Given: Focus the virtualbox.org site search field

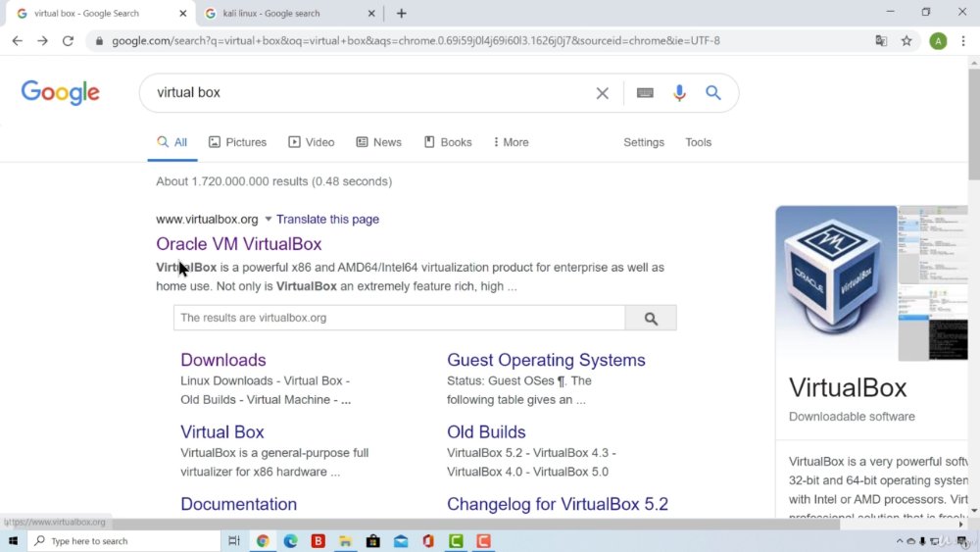Looking at the screenshot, I should (x=399, y=319).
